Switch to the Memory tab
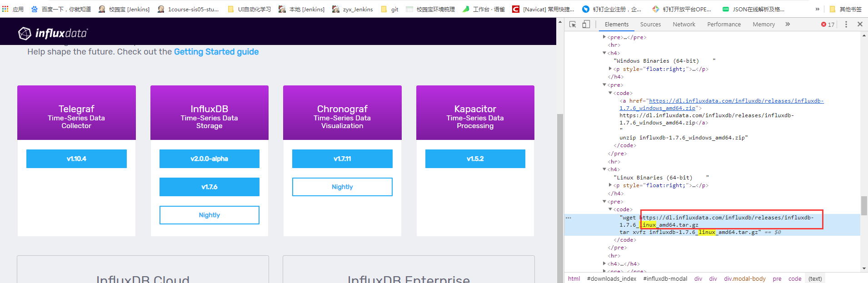The height and width of the screenshot is (283, 868). [x=763, y=25]
